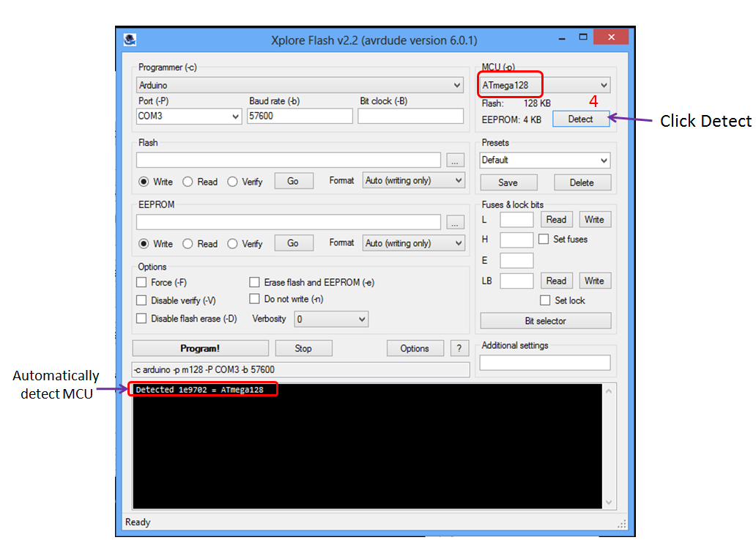
Task: Toggle Set fuses checkbox
Action: point(544,239)
